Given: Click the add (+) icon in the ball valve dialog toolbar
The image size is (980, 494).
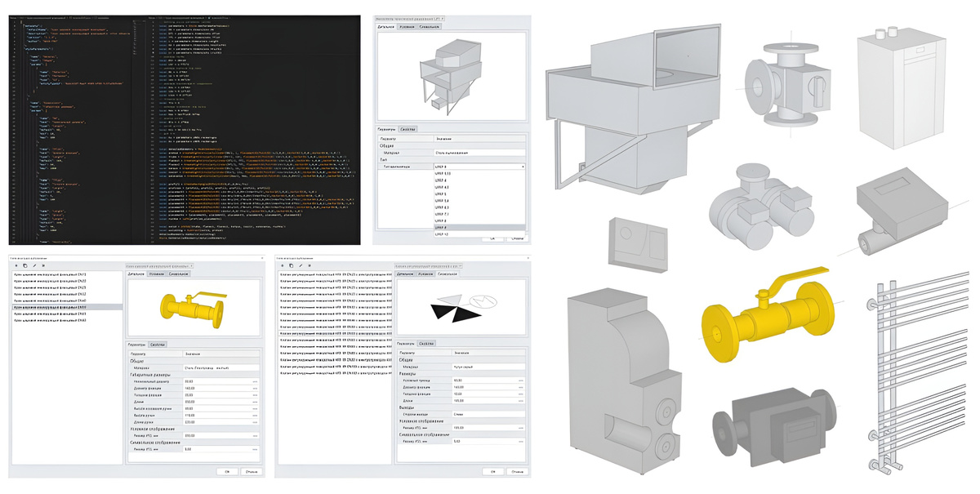Looking at the screenshot, I should click(x=16, y=265).
